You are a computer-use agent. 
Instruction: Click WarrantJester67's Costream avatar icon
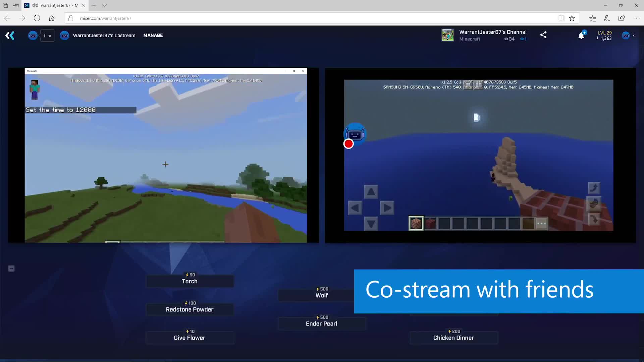(x=64, y=36)
